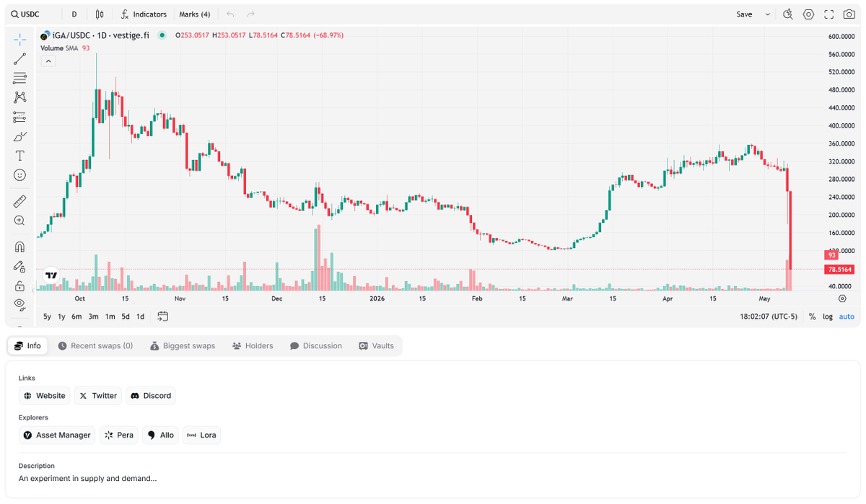
Task: Enter fullscreen chart mode
Action: tap(828, 14)
